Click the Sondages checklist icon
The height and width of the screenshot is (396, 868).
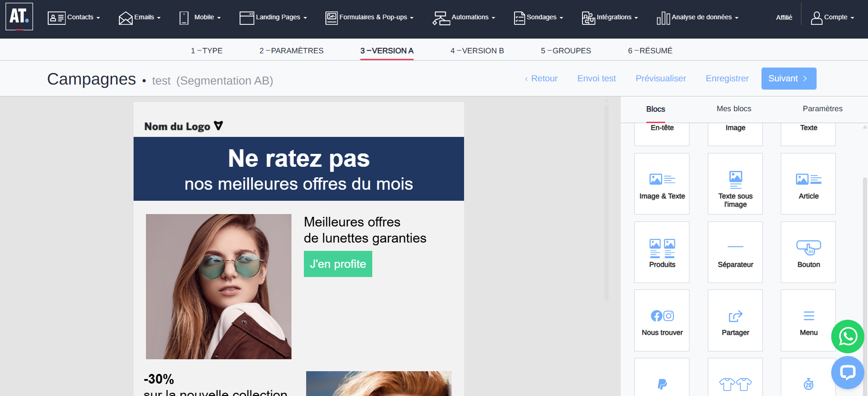[x=519, y=18]
